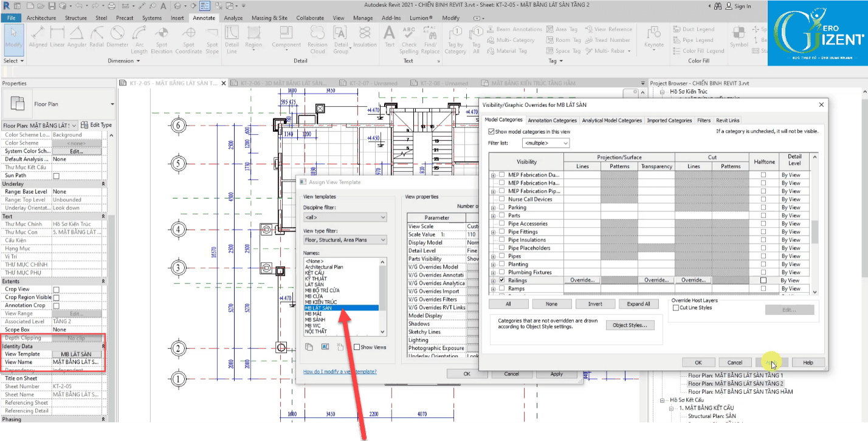
Task: Tick Halftone checkbox for Railings row
Action: pyautogui.click(x=763, y=281)
